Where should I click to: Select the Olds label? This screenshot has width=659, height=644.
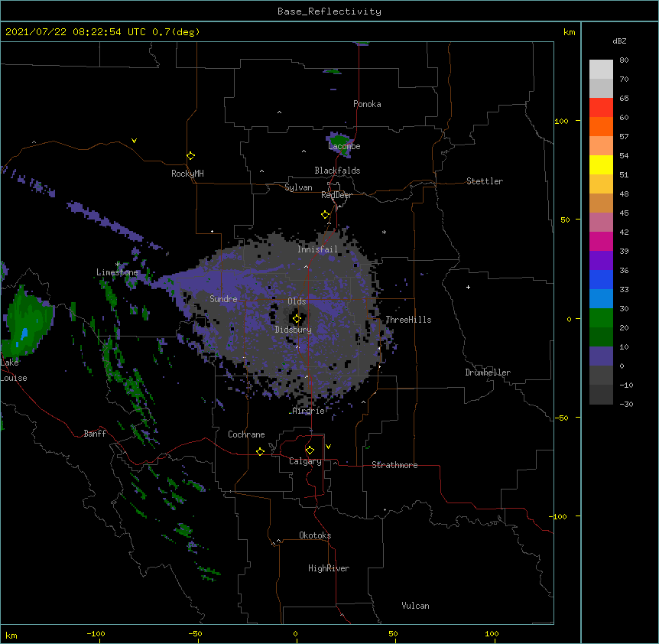(x=297, y=301)
